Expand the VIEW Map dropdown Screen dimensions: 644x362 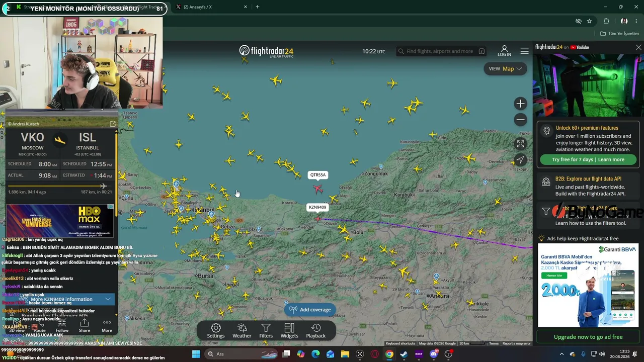[505, 69]
